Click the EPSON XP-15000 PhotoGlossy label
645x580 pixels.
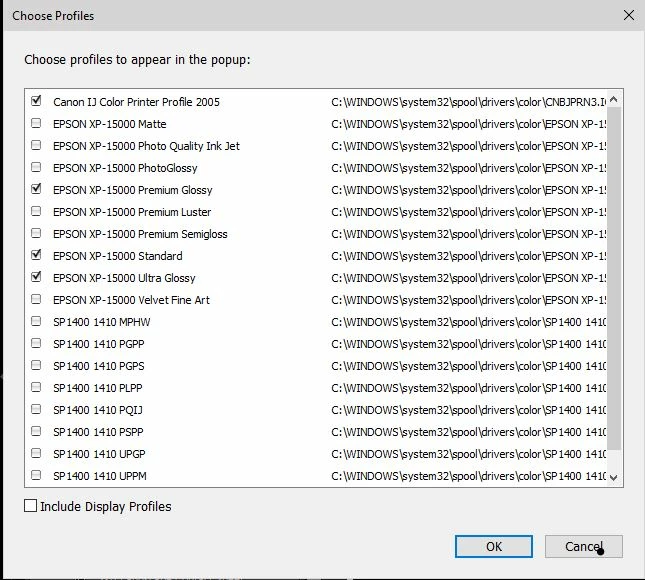point(125,168)
